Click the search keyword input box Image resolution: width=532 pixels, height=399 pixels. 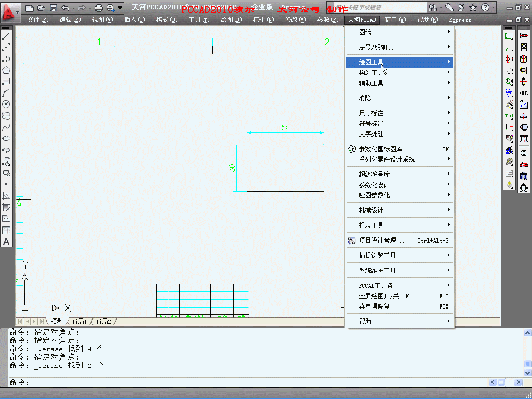click(380, 7)
